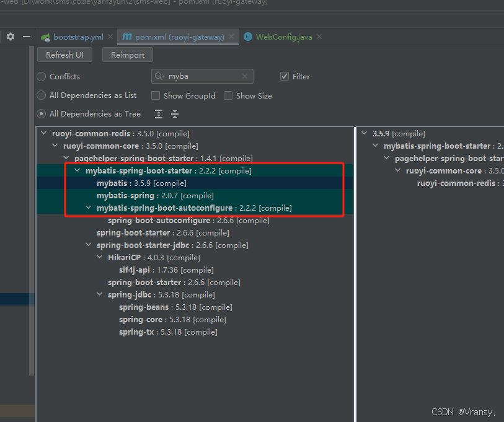504x422 pixels.
Task: Click the hide panel minus icon
Action: tap(26, 37)
